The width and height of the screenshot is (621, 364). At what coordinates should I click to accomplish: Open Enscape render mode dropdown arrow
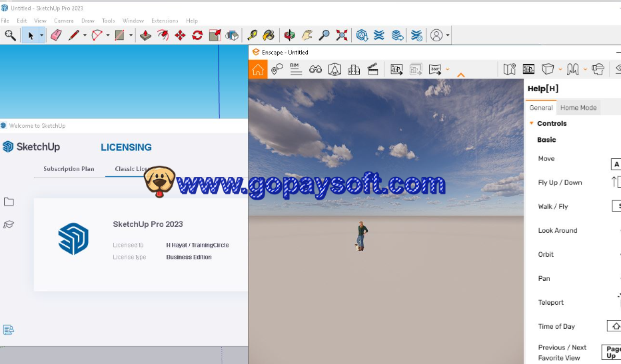[x=560, y=69]
